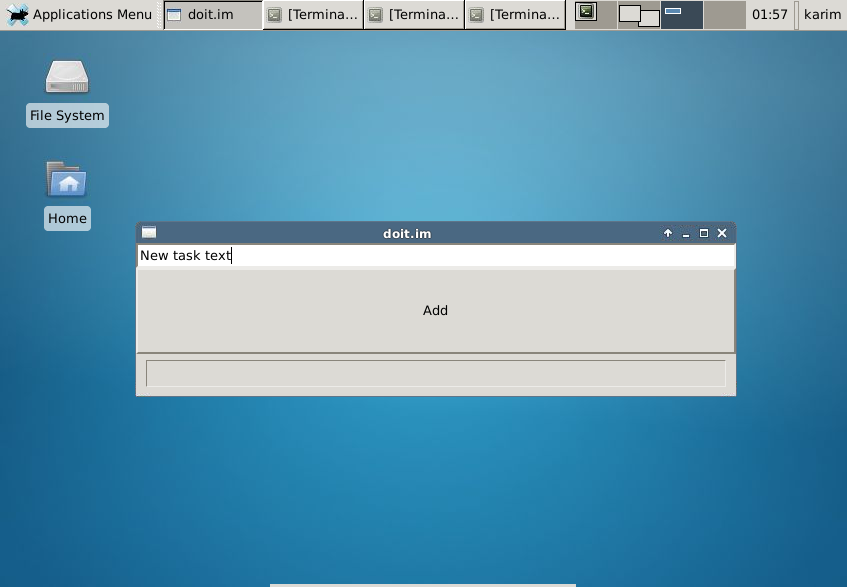Switch to workspace one with the terminal thumbnail
Viewport: 847px width, 587px height.
(595, 15)
